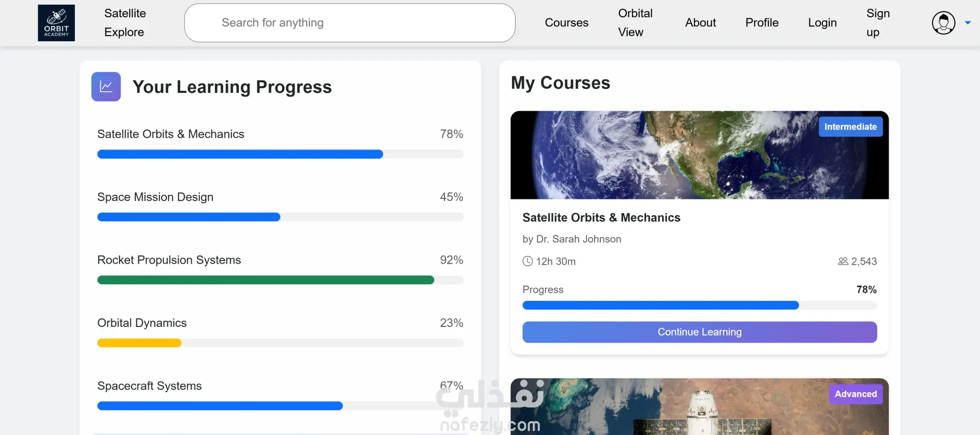Open the Courses menu item
980x435 pixels.
(567, 23)
